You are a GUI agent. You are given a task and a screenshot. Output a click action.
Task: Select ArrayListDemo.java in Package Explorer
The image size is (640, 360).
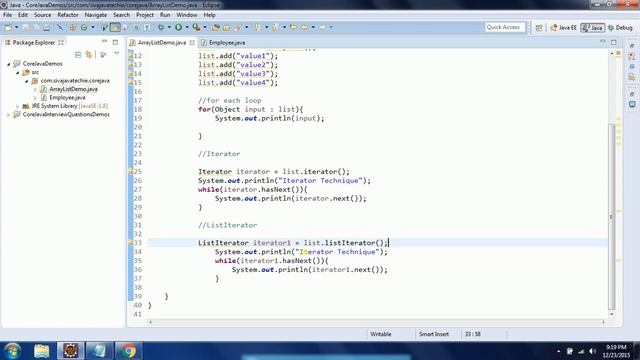pos(73,89)
